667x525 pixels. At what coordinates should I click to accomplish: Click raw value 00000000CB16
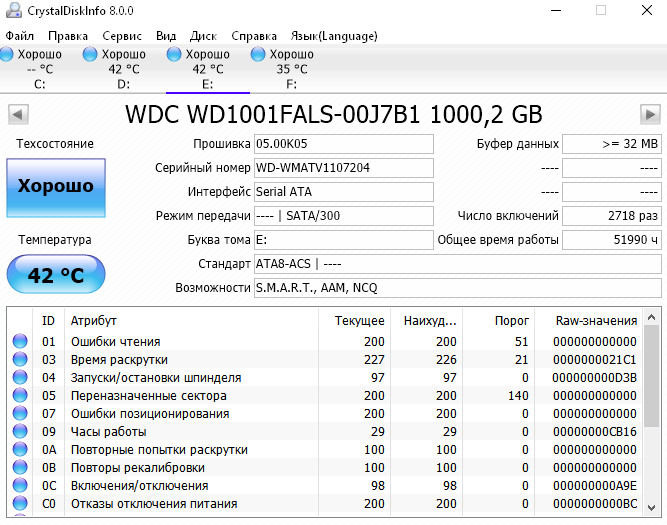595,431
